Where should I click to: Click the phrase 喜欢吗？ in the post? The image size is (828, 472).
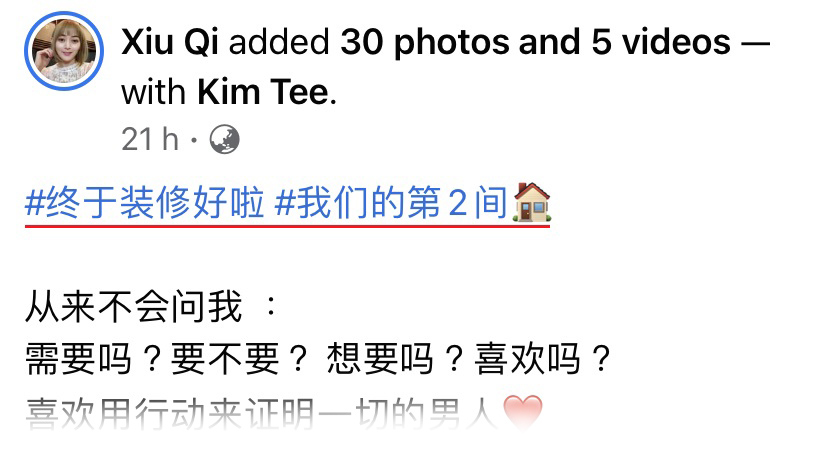[543, 359]
